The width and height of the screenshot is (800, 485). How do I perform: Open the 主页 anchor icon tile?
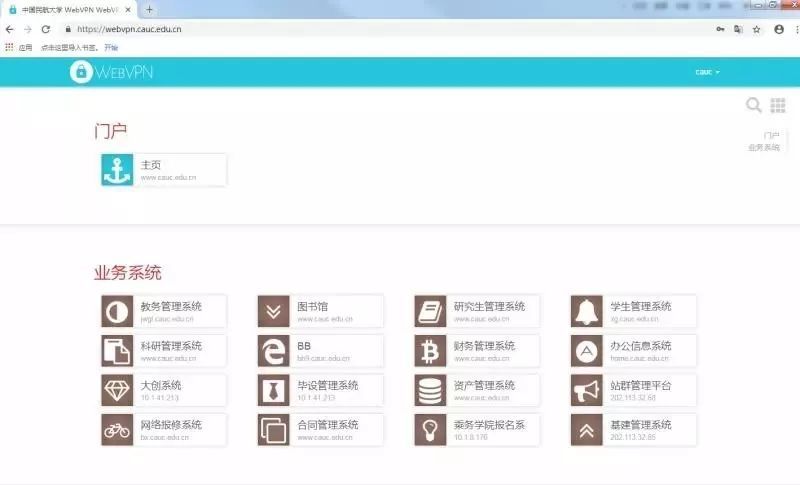pos(117,170)
